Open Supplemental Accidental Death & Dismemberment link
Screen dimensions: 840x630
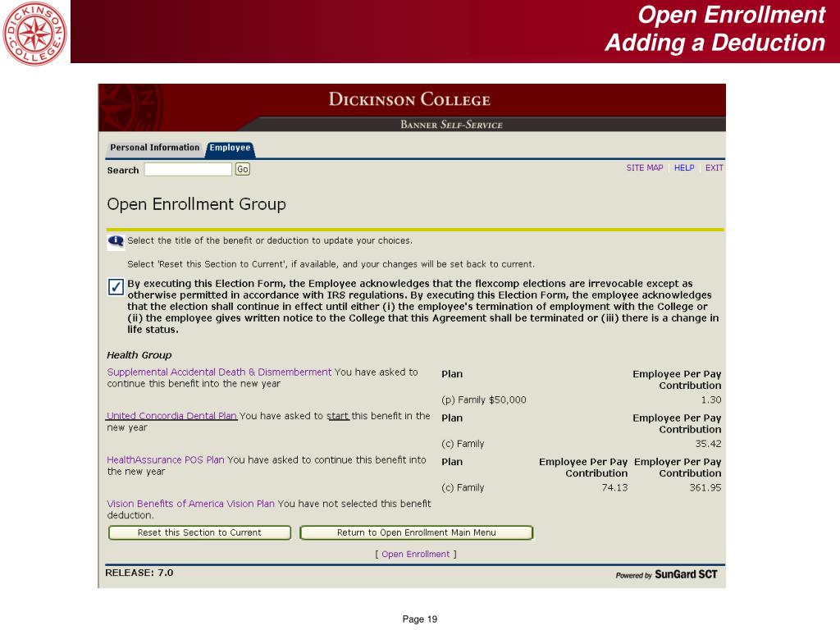click(x=219, y=372)
